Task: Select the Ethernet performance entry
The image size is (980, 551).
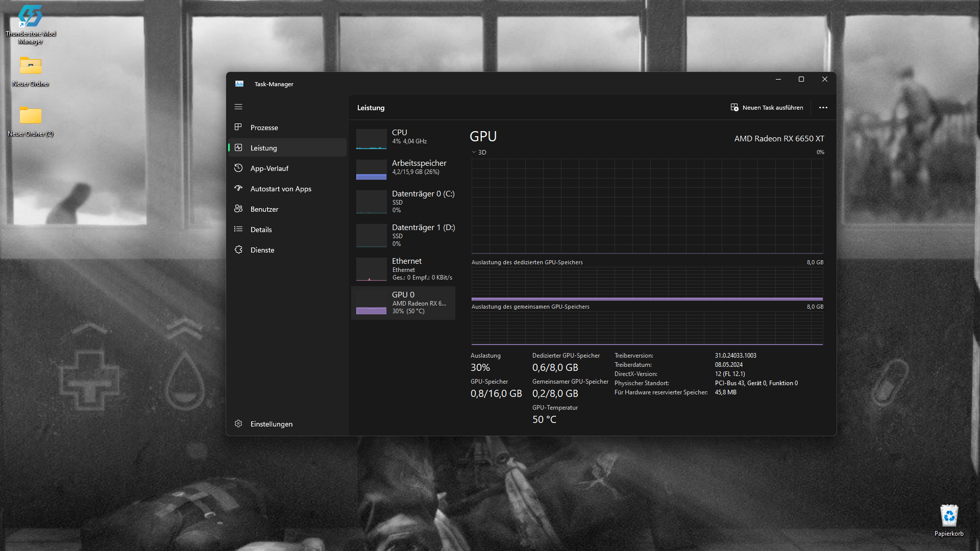Action: click(x=403, y=269)
